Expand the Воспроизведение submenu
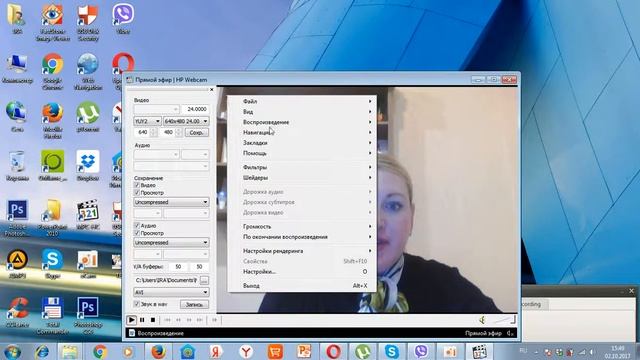Screen dimensions: 640x360 tap(302, 122)
